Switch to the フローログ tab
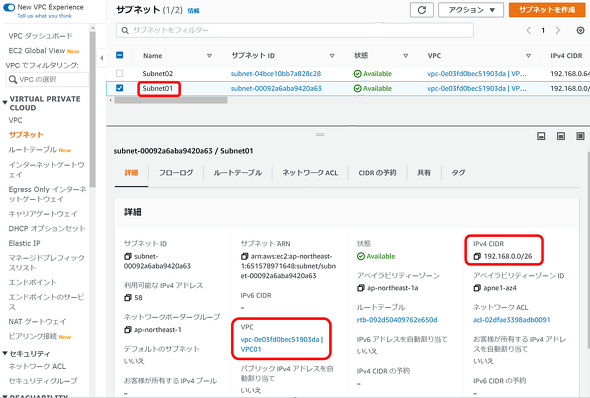590x398 pixels. (176, 173)
